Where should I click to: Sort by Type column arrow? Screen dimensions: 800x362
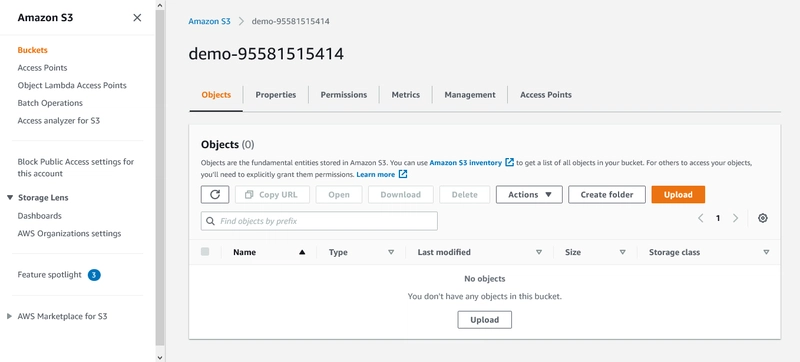coord(391,252)
